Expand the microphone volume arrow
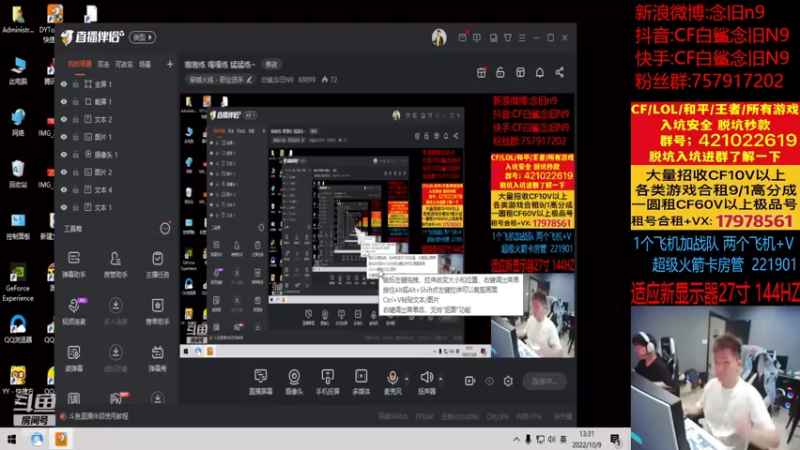 point(407,379)
